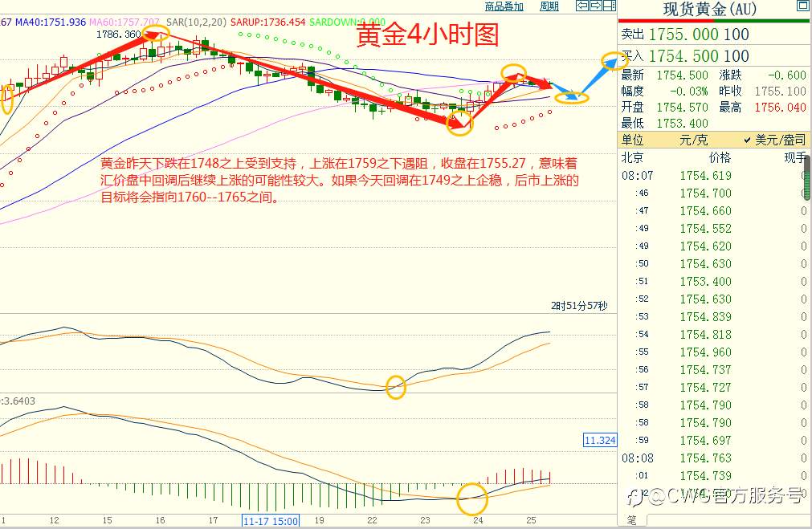Click the MA40:1751.936 indicator label

click(x=51, y=22)
